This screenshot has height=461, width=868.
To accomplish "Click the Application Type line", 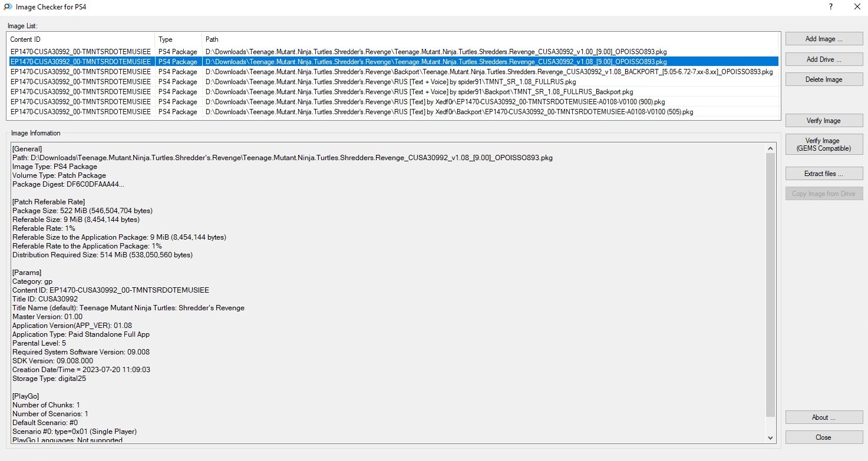I will (81, 334).
